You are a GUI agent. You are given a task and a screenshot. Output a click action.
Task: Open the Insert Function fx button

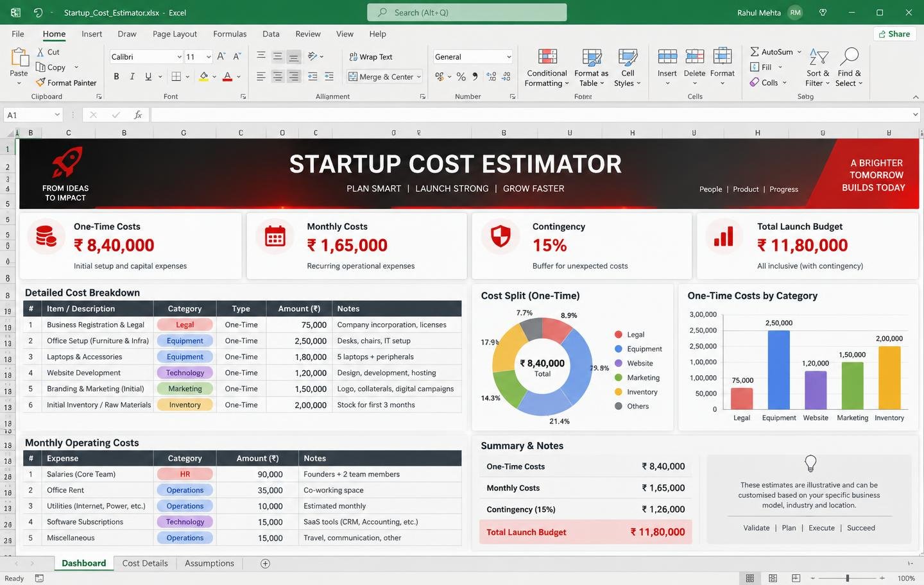point(138,115)
